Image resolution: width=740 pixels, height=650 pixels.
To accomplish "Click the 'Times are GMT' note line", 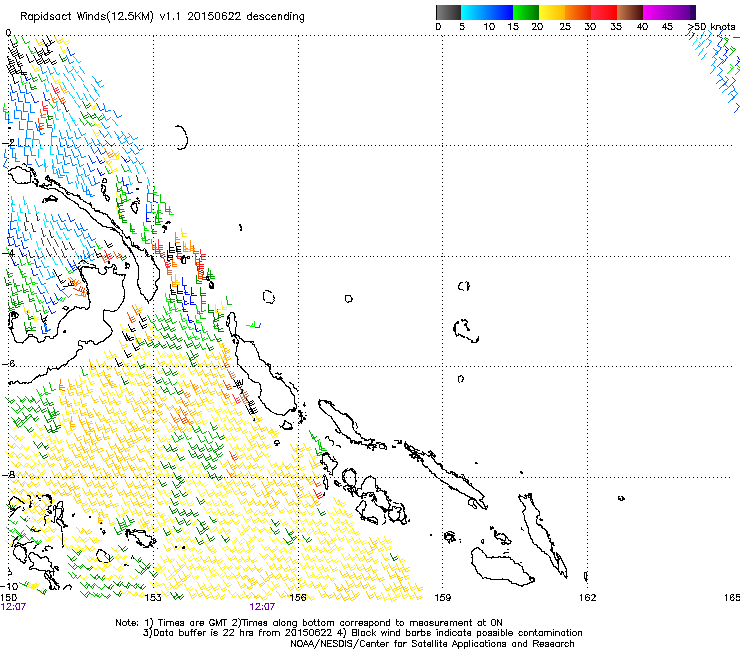I will click(309, 623).
